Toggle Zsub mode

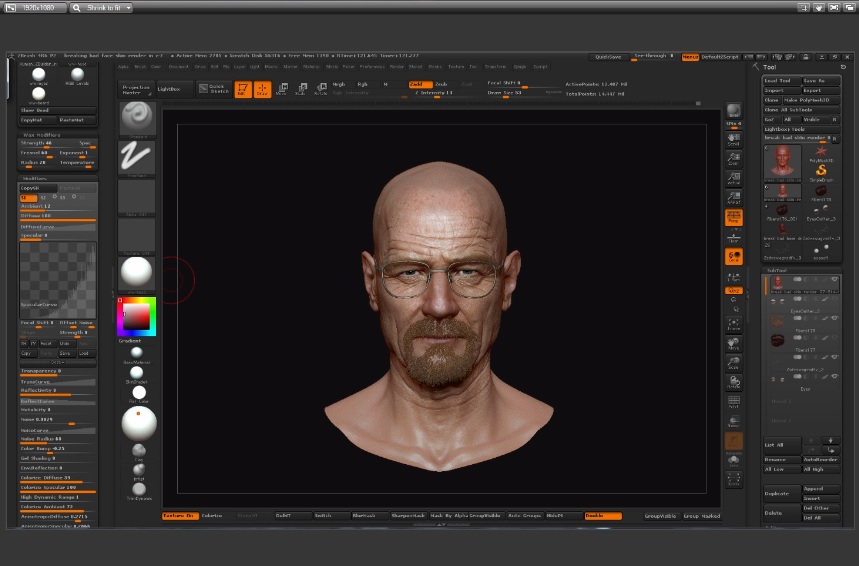[442, 84]
